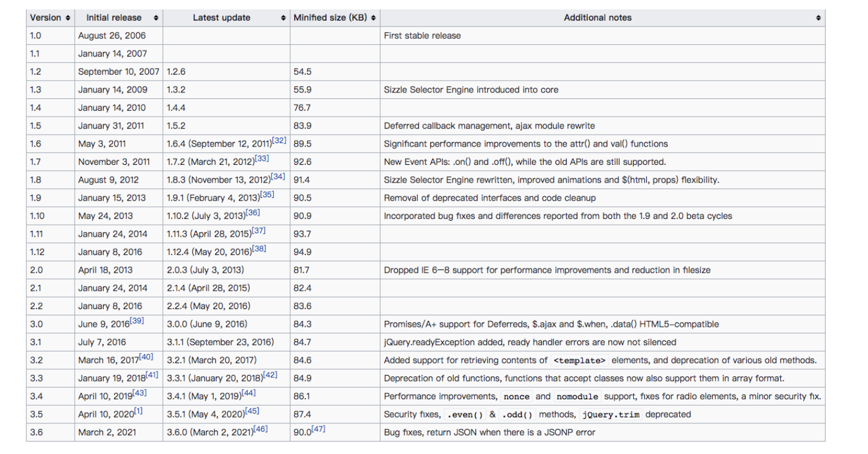
Task: Open citation [41] after January 19, 2018
Action: tap(152, 376)
